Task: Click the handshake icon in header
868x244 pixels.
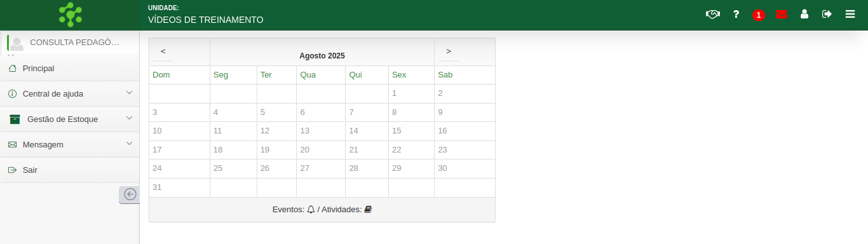Action: (x=712, y=14)
